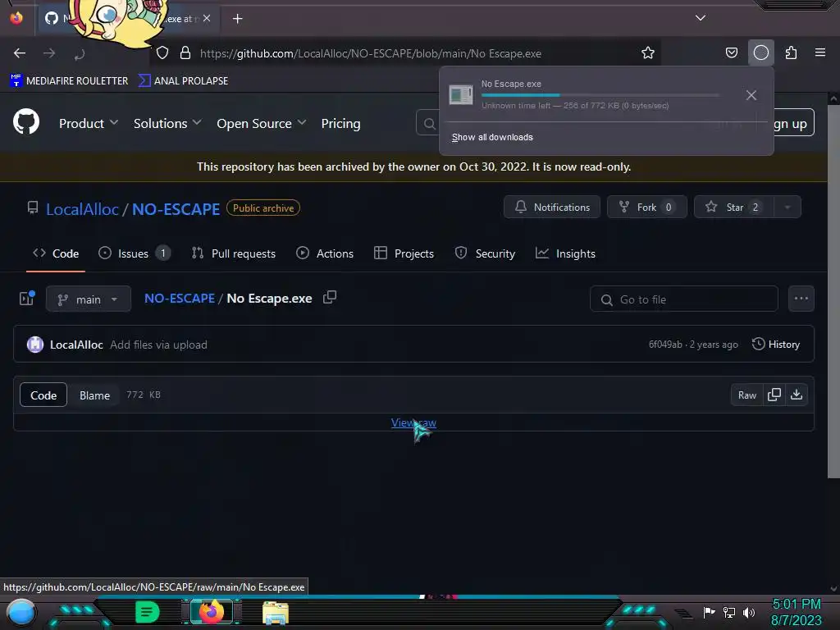Toggle the downloads panel toolbar button
The image size is (840, 630).
tap(760, 52)
